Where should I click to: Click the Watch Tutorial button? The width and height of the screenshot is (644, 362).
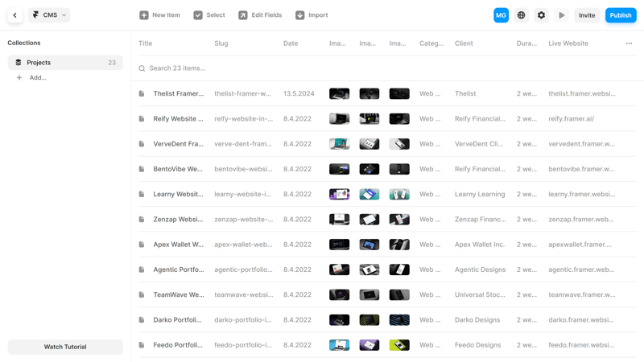65,347
